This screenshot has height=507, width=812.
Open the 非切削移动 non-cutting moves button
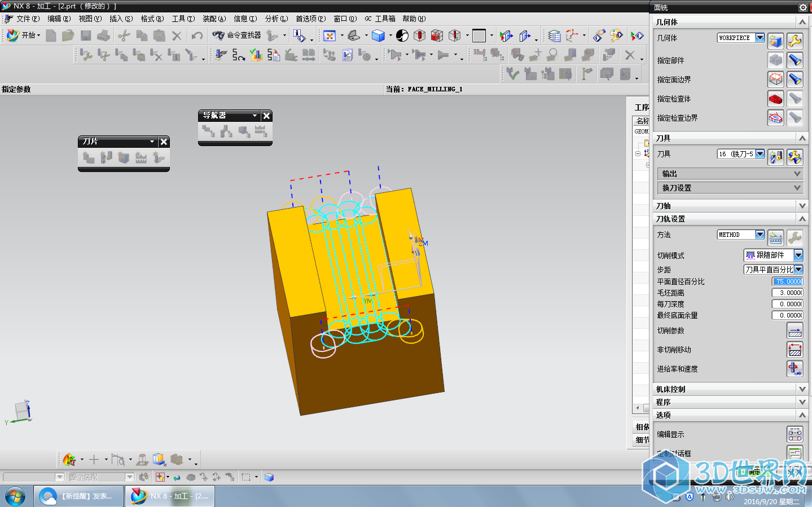point(795,350)
